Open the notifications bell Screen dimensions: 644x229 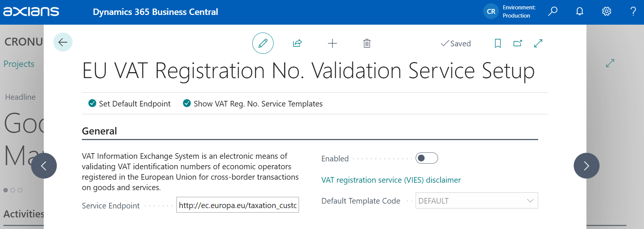(x=579, y=12)
